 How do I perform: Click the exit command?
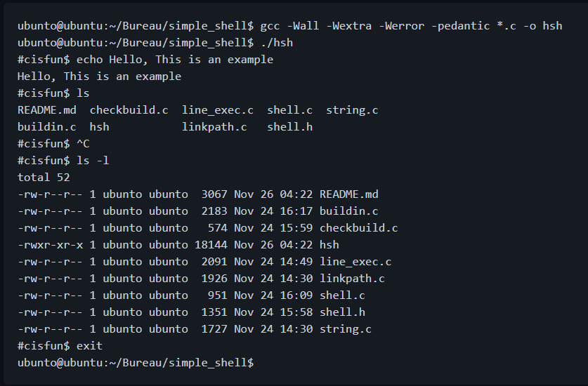coord(89,346)
